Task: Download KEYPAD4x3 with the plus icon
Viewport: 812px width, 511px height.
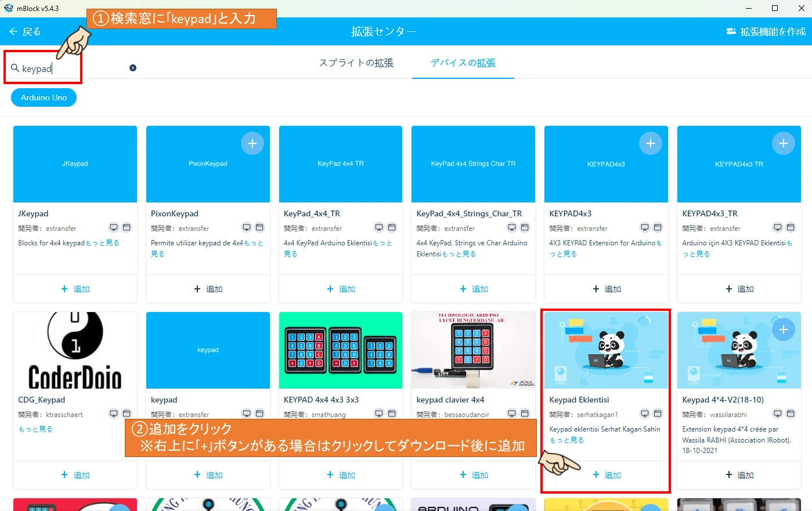Action: 651,143
